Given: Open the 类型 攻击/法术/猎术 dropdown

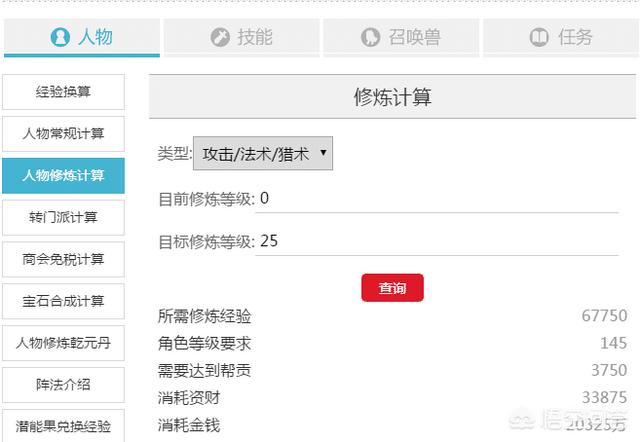Looking at the screenshot, I should (x=263, y=154).
